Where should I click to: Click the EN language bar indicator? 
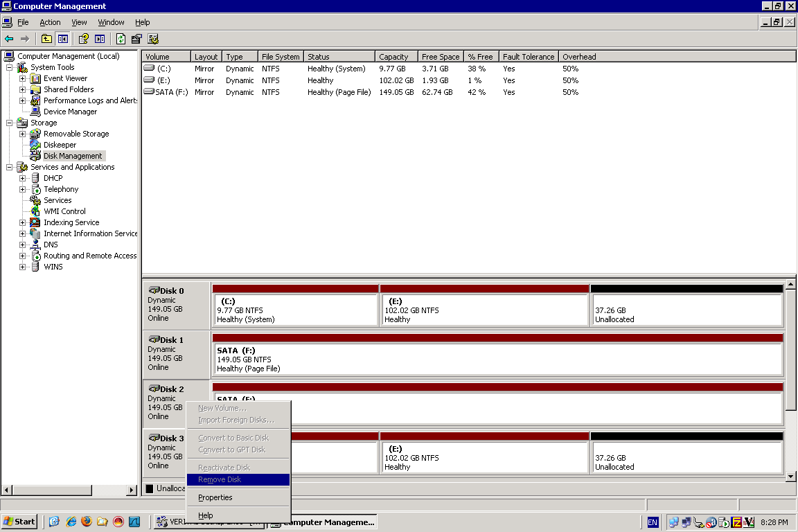[653, 522]
